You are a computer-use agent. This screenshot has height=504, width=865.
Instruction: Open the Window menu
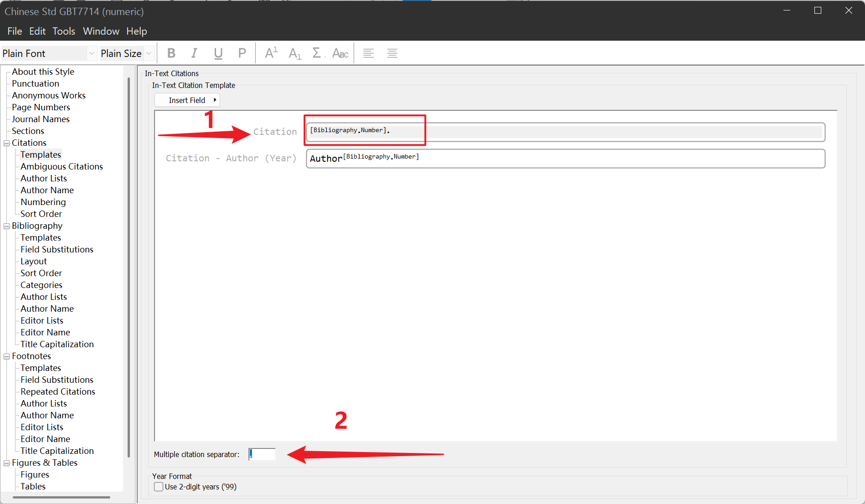[x=101, y=31]
